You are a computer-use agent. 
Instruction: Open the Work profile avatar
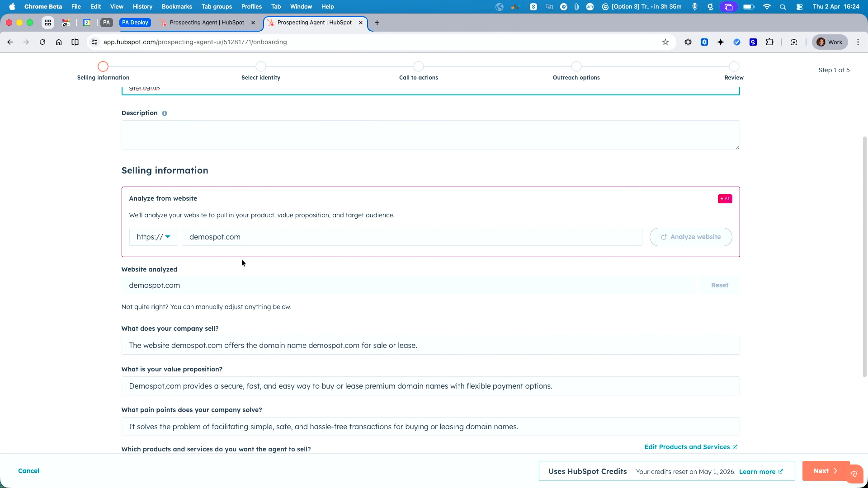[x=829, y=42]
